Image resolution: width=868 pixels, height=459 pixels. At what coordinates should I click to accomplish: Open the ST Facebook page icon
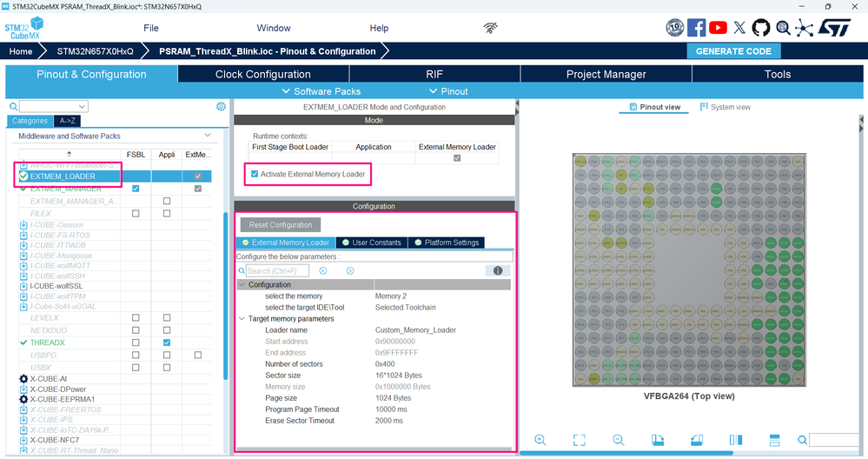(696, 28)
